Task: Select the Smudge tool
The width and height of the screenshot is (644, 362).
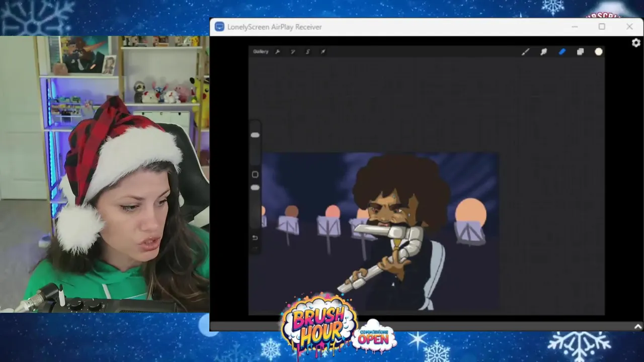Action: tap(544, 52)
